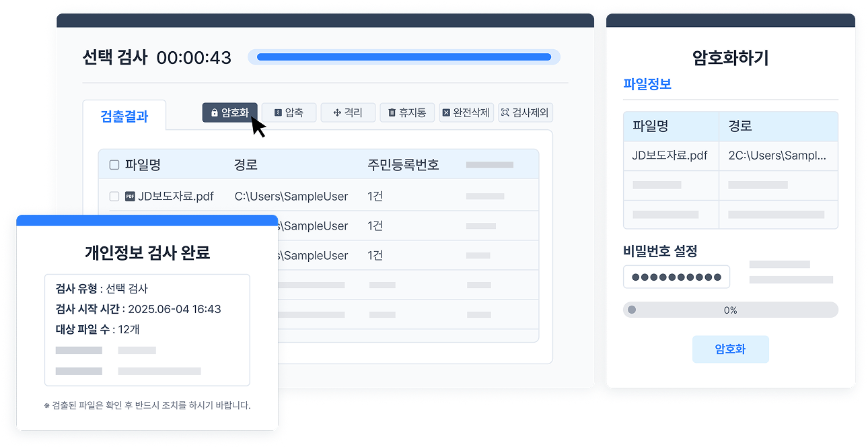Click the blue 암호화 button to start encryption
The height and width of the screenshot is (447, 868).
point(730,349)
